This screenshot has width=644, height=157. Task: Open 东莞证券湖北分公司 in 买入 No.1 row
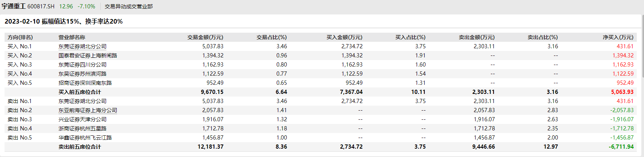tap(82, 46)
